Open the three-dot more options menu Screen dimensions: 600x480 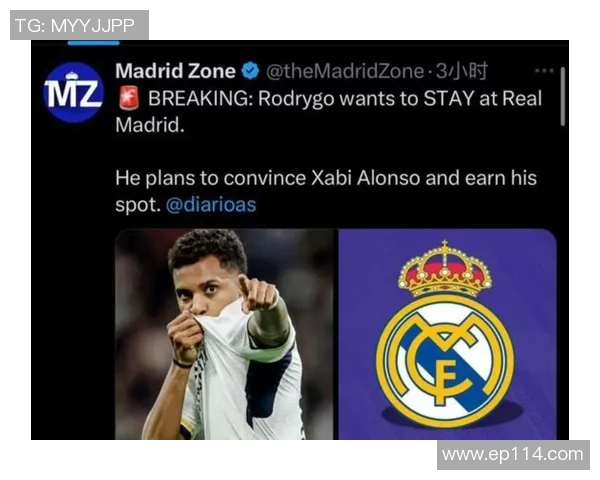tap(544, 71)
